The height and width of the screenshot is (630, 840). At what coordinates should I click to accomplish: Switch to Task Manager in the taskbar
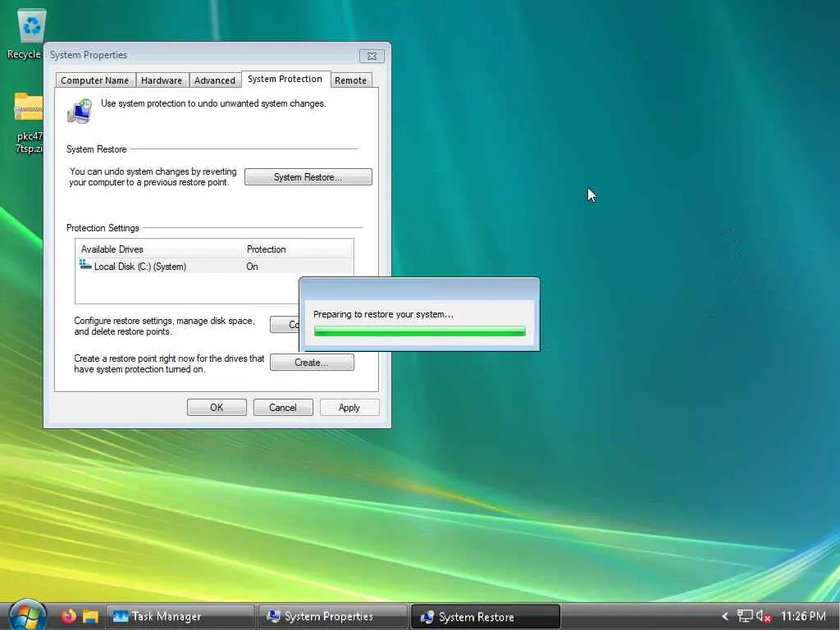tap(180, 617)
